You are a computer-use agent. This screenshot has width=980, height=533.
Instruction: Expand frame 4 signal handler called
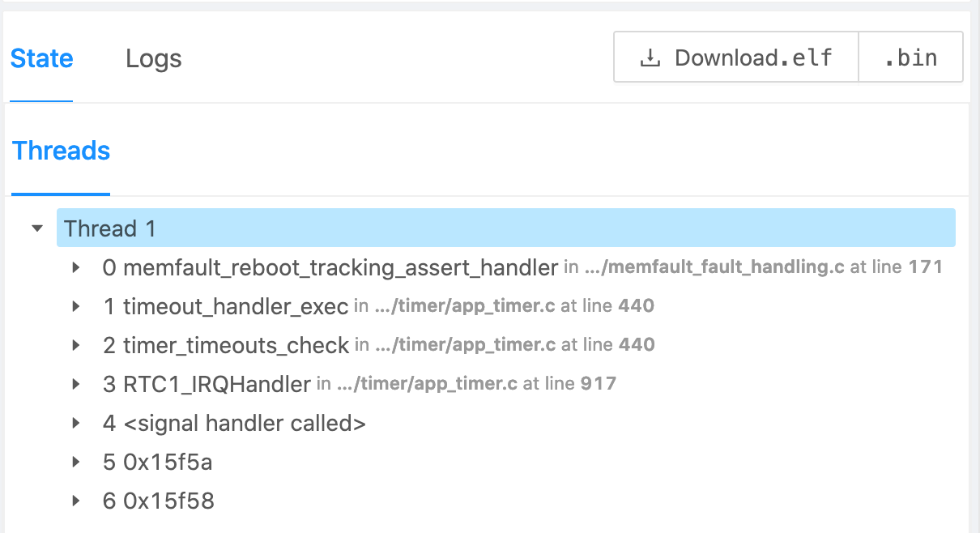[x=76, y=423]
